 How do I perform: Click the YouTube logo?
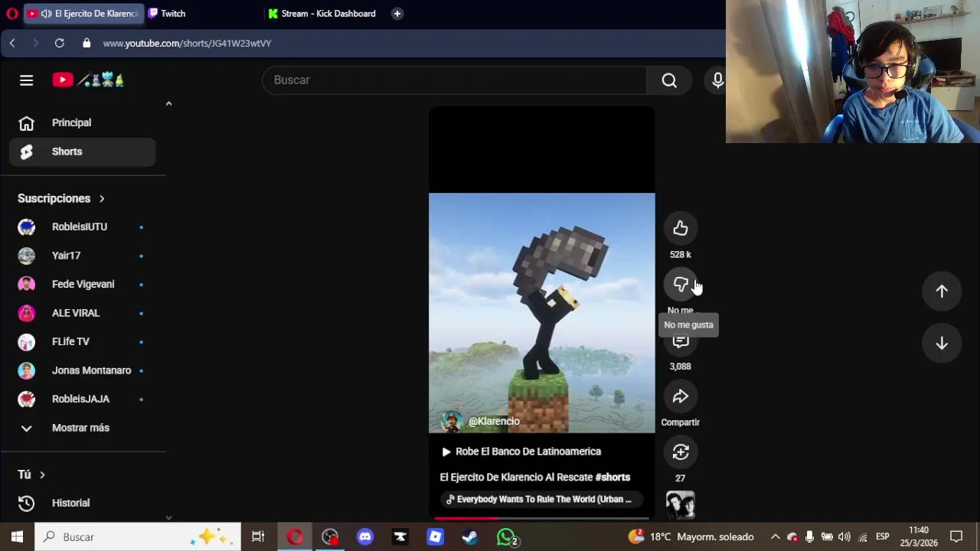88,80
